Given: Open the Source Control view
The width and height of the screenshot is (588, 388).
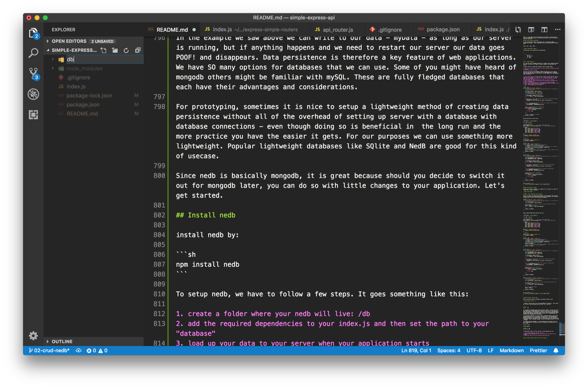Looking at the screenshot, I should click(33, 73).
